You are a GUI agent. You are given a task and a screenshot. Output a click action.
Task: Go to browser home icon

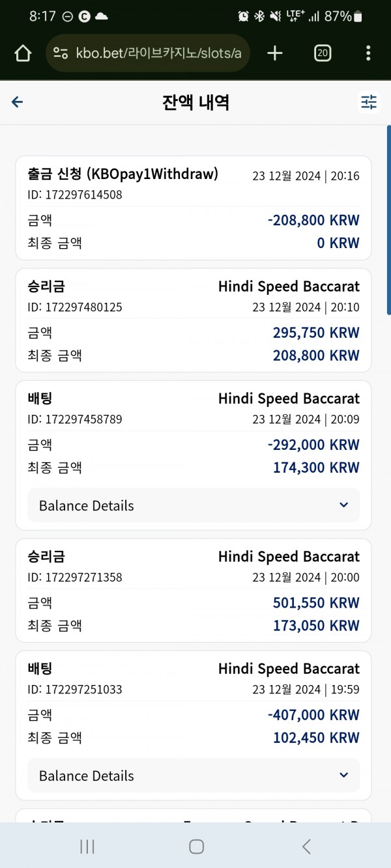click(23, 53)
